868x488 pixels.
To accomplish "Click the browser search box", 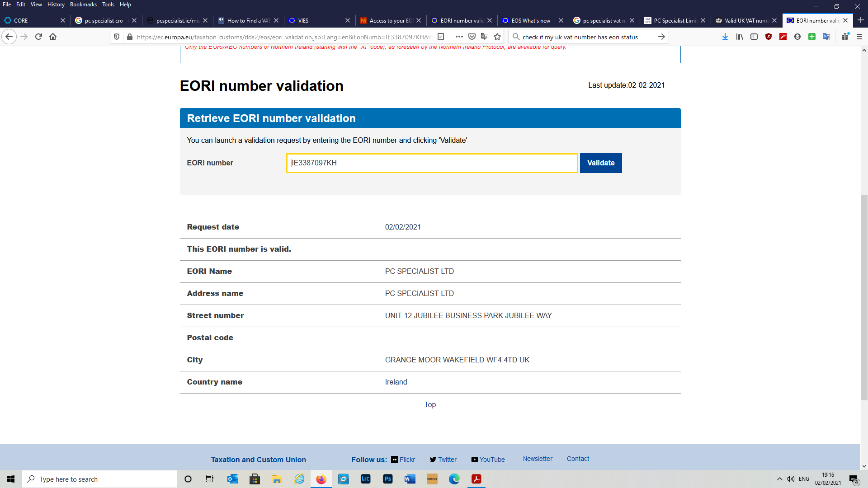I will (588, 37).
